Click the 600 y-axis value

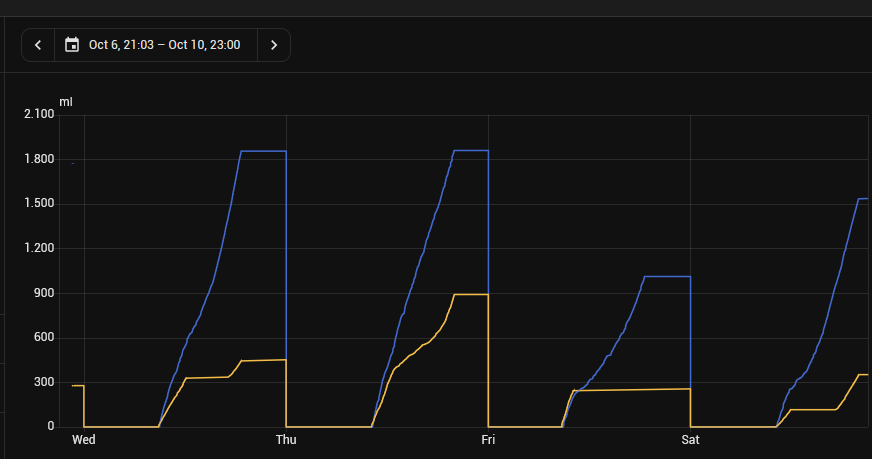(x=44, y=337)
